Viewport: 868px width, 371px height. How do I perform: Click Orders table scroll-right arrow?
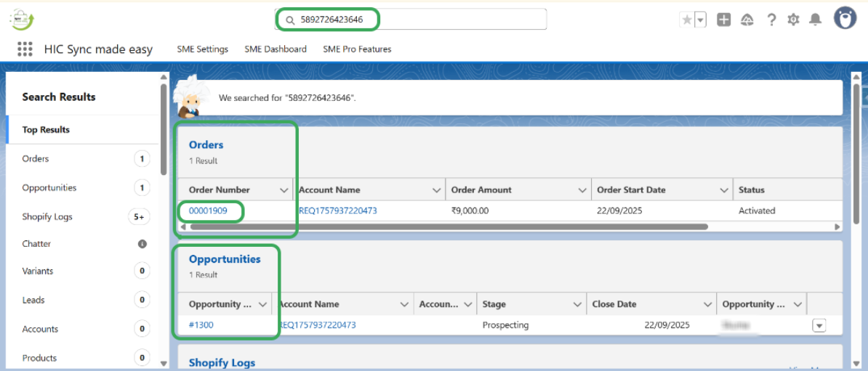837,227
